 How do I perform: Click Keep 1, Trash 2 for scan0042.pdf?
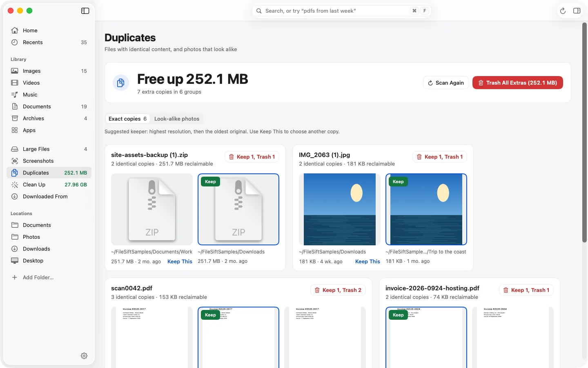[338, 290]
